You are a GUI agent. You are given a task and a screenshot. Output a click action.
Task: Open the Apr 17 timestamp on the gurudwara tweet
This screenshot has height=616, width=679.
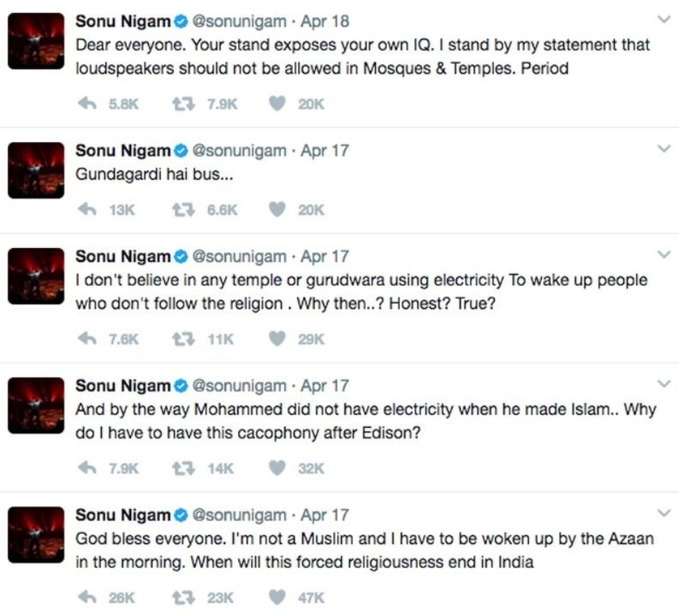tap(325, 256)
